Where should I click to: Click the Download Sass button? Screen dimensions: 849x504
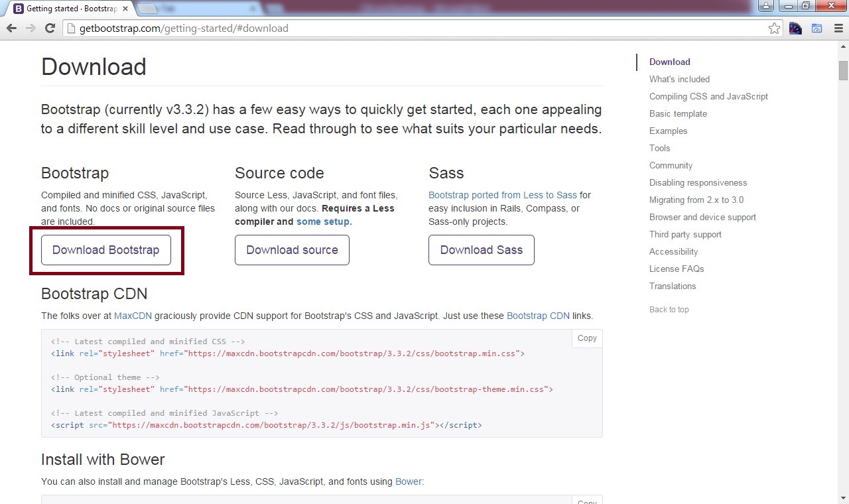[x=482, y=250]
